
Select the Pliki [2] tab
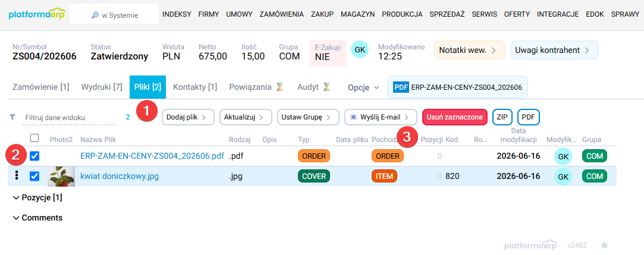tap(147, 87)
